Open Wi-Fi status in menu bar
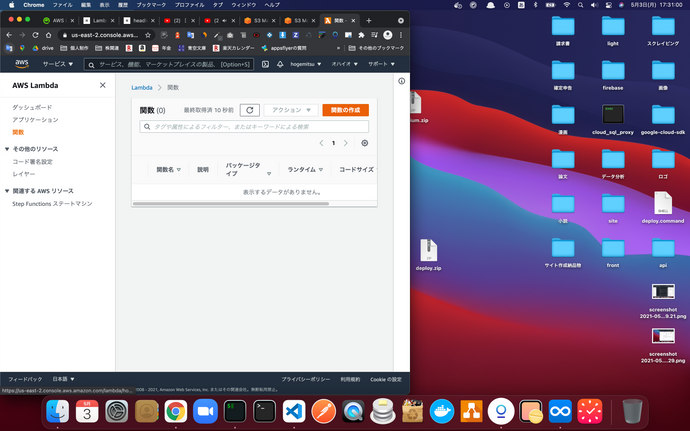The width and height of the screenshot is (690, 431). (566, 5)
